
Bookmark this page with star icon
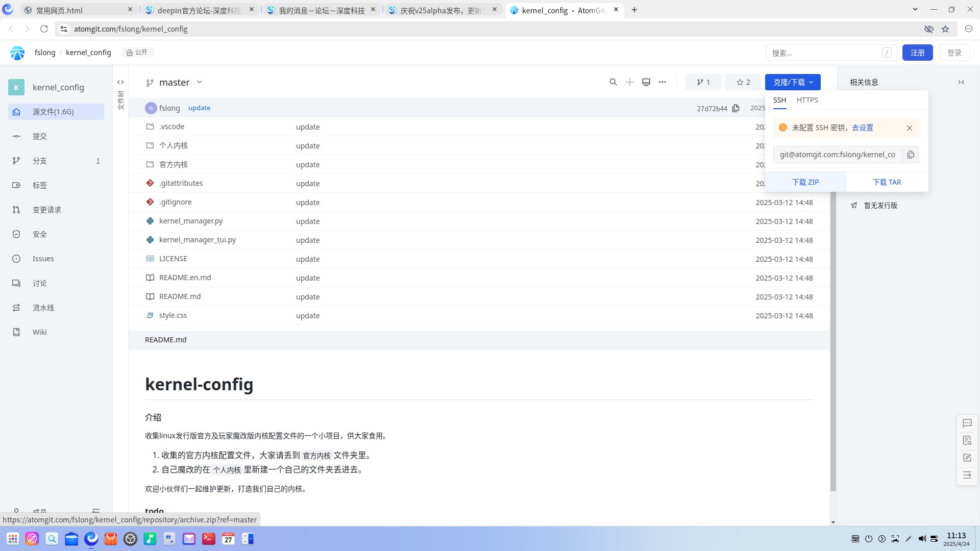(945, 29)
